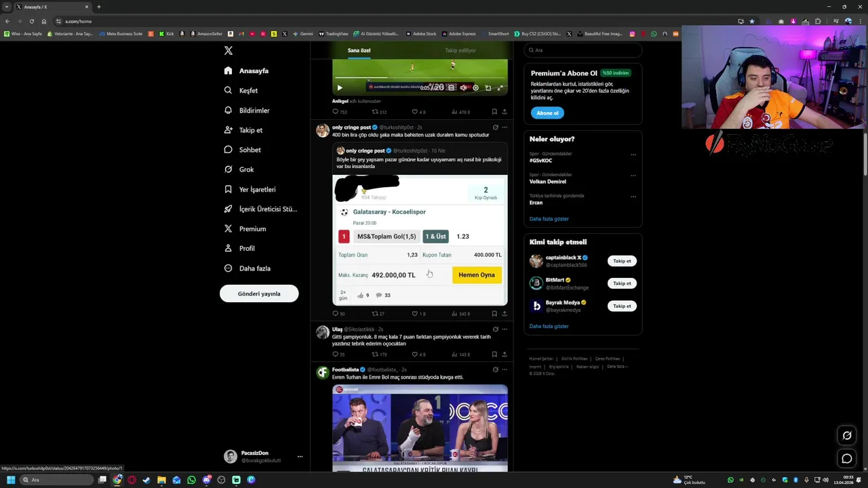Share the only cringe post tweet
The height and width of the screenshot is (488, 868).
tap(504, 314)
